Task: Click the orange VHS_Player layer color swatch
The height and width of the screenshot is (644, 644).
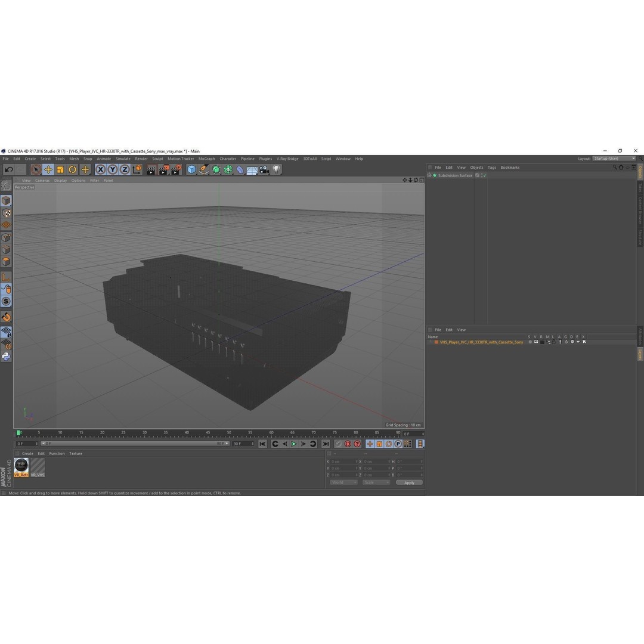Action: click(x=436, y=342)
